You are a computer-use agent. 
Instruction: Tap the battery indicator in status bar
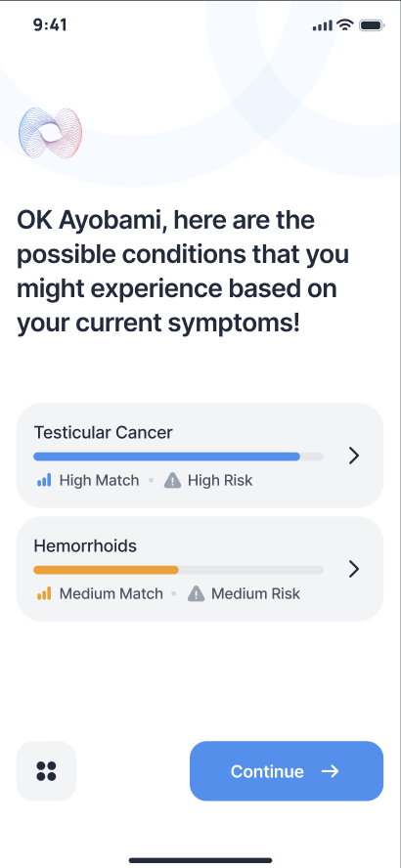click(371, 24)
